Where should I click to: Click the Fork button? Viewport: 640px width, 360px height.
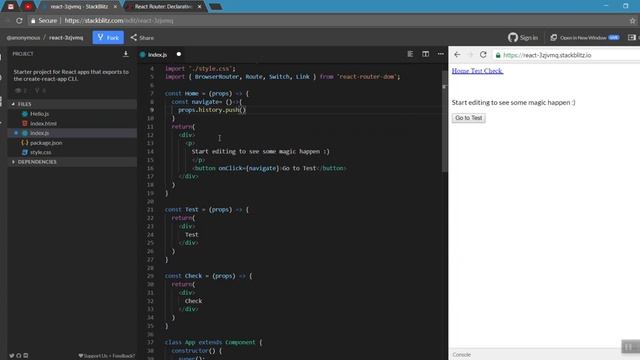pos(108,38)
